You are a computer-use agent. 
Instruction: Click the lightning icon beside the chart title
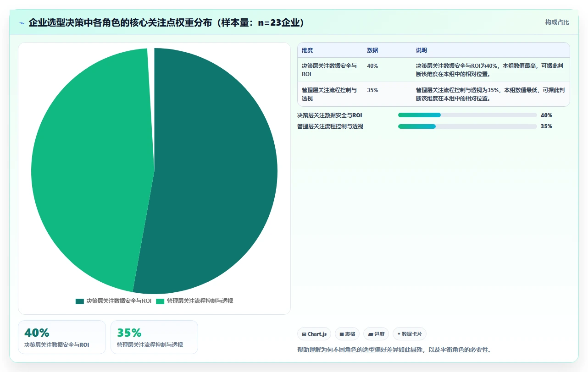[x=22, y=23]
